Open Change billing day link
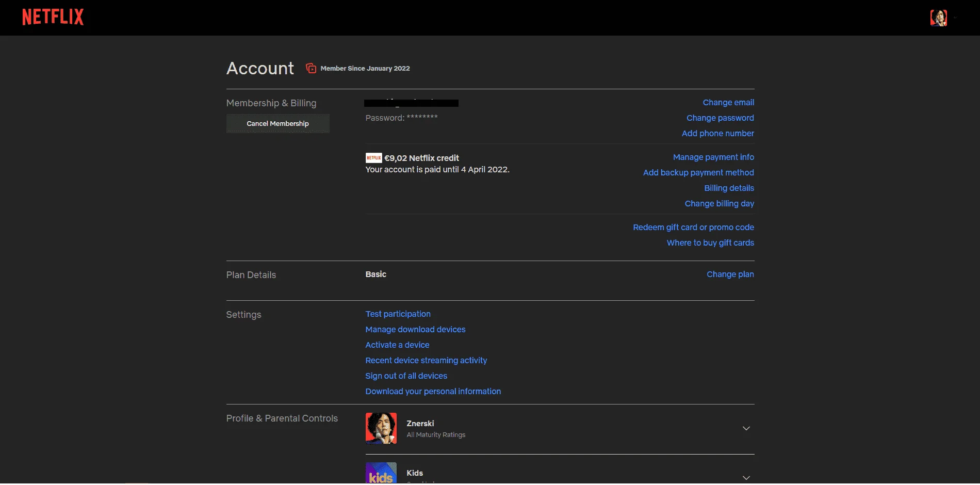 (719, 203)
